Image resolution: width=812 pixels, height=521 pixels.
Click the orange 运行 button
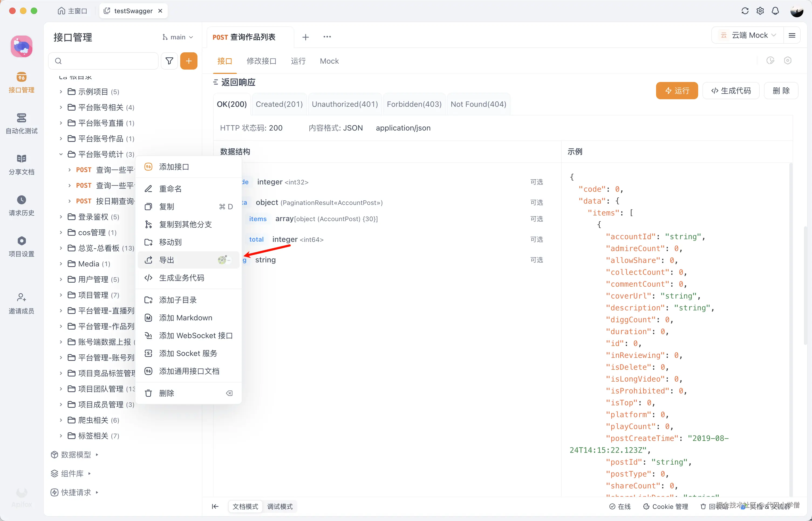(x=677, y=91)
